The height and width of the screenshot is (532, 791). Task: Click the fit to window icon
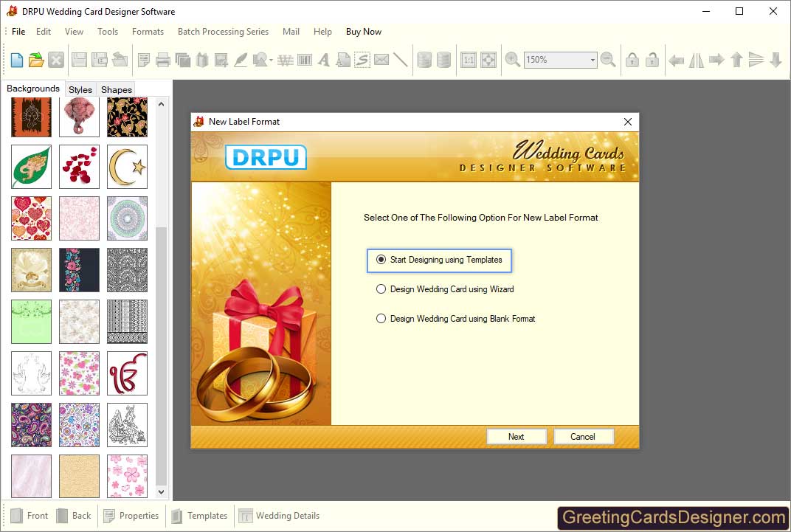point(488,60)
